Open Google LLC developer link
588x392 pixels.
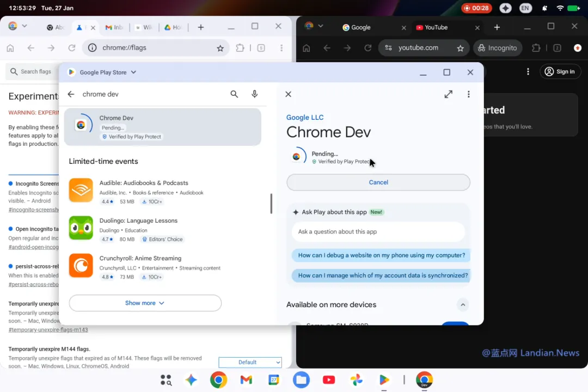pos(304,118)
